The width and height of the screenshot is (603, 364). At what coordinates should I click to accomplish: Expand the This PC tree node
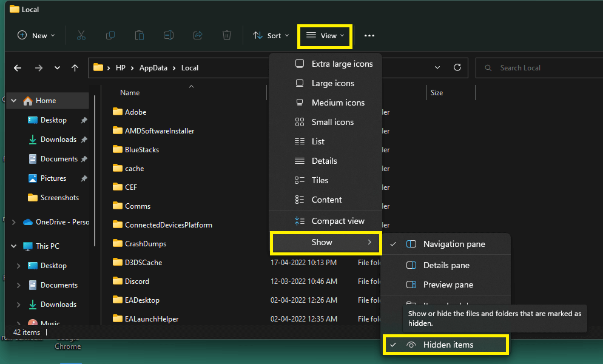(13, 246)
